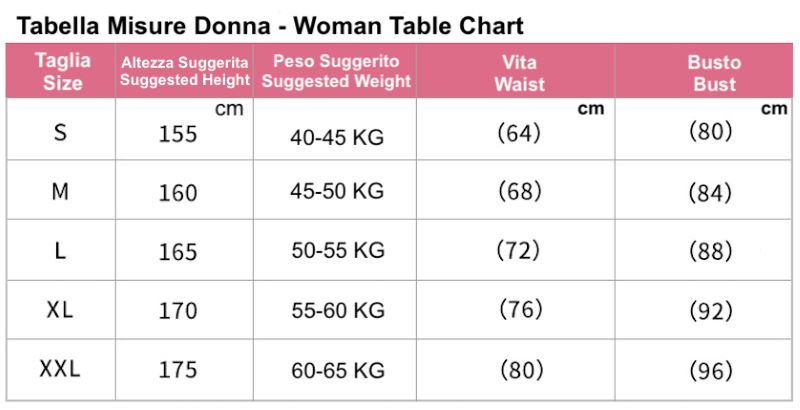
Task: Select the 40-45 KG weight cell
Action: (x=337, y=138)
